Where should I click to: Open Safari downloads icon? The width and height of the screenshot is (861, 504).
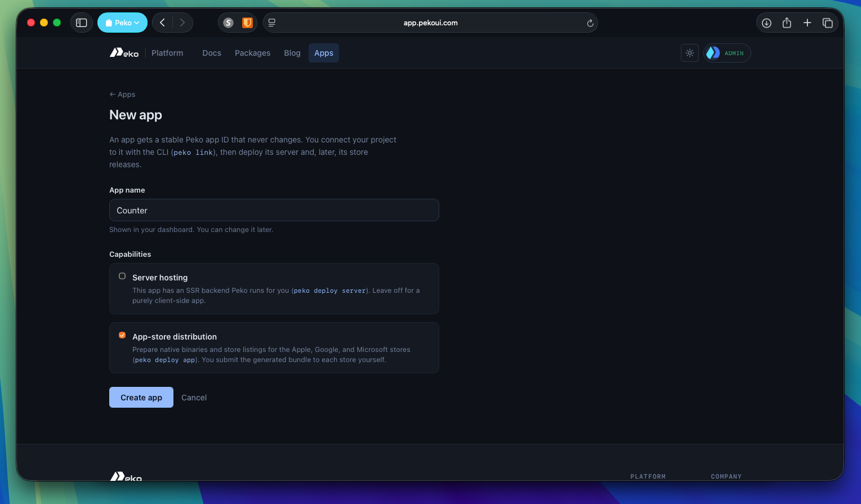click(x=766, y=23)
